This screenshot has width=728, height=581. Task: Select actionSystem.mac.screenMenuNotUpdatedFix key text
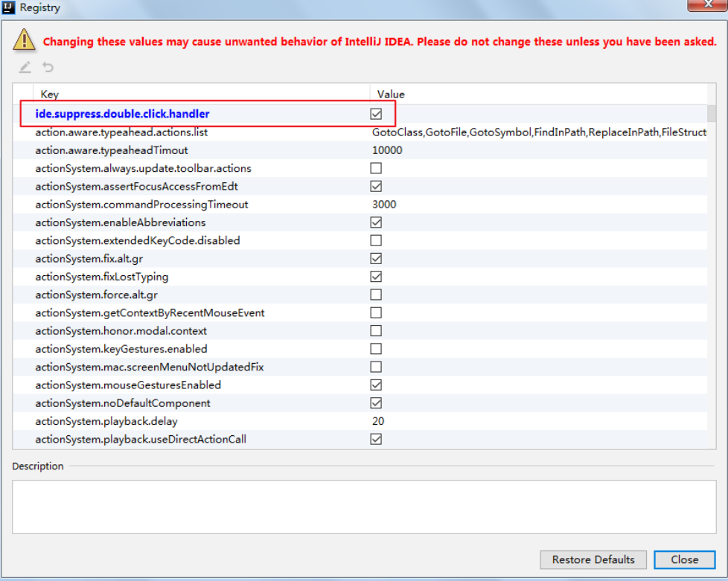150,367
